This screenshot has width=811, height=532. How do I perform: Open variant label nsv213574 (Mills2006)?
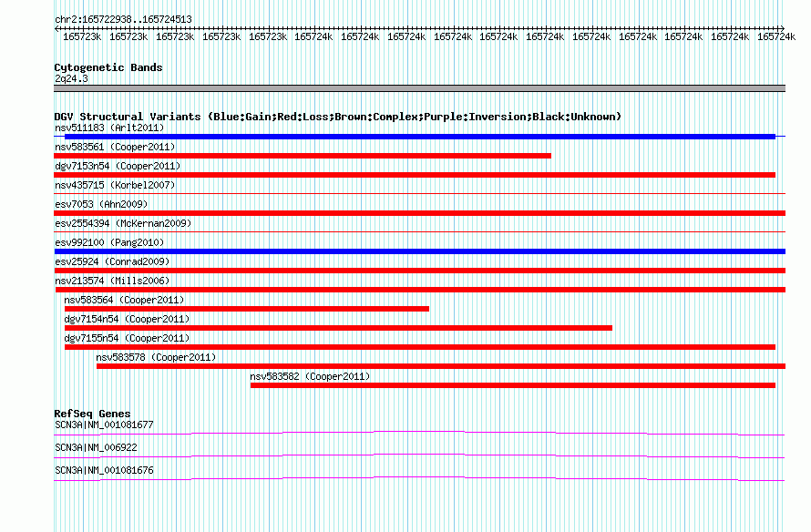tap(112, 281)
